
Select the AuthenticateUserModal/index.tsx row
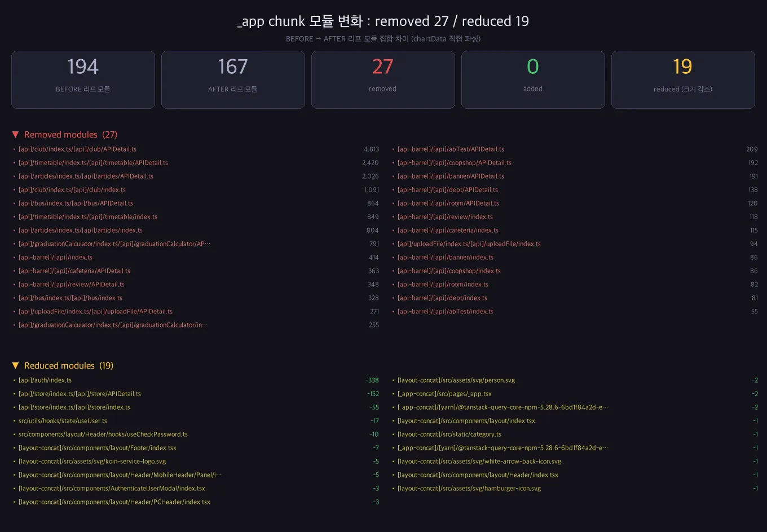[x=195, y=489]
